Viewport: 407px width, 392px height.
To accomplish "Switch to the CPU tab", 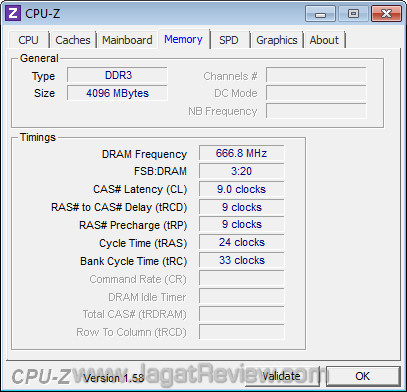I will pos(28,40).
